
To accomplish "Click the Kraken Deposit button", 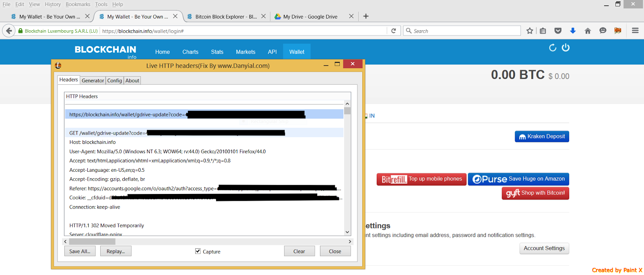I will (x=542, y=136).
